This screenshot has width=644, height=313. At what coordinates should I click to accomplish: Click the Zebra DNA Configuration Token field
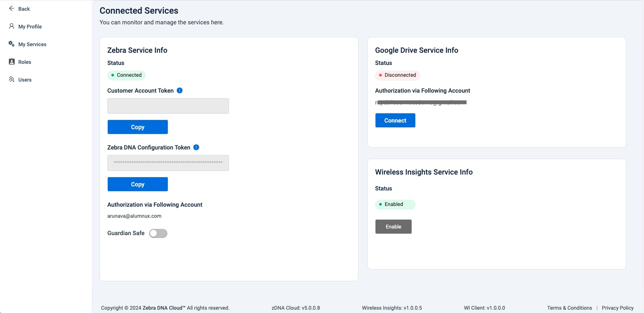[x=168, y=163]
